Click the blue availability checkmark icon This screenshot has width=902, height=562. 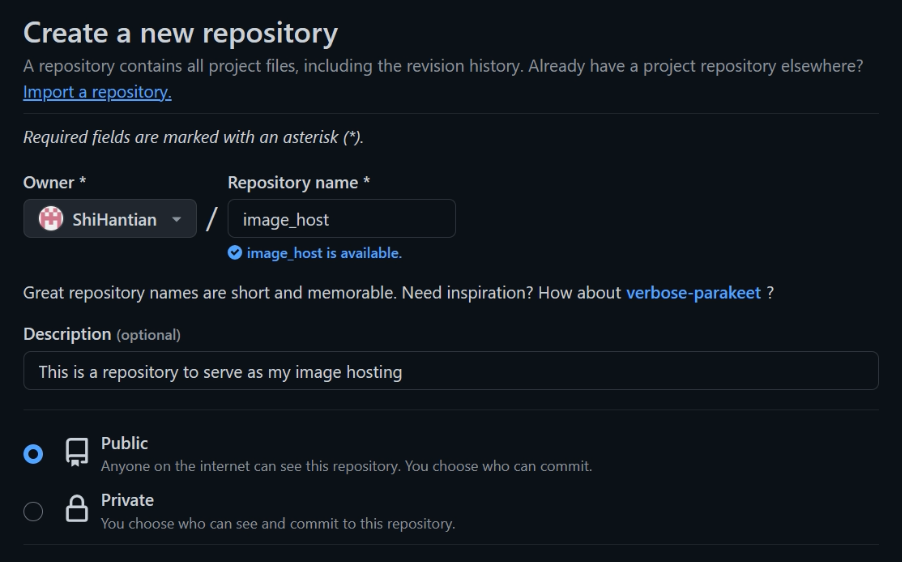[x=235, y=253]
